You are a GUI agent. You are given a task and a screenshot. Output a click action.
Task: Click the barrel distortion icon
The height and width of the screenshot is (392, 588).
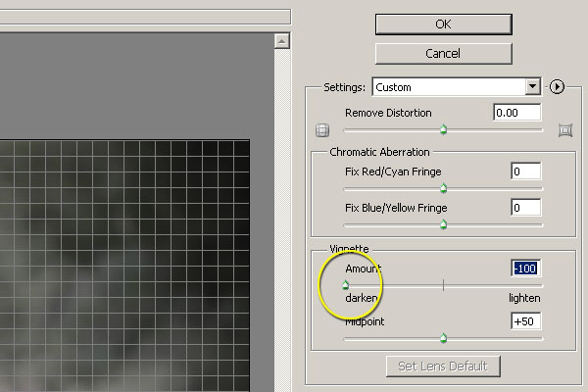pos(322,130)
